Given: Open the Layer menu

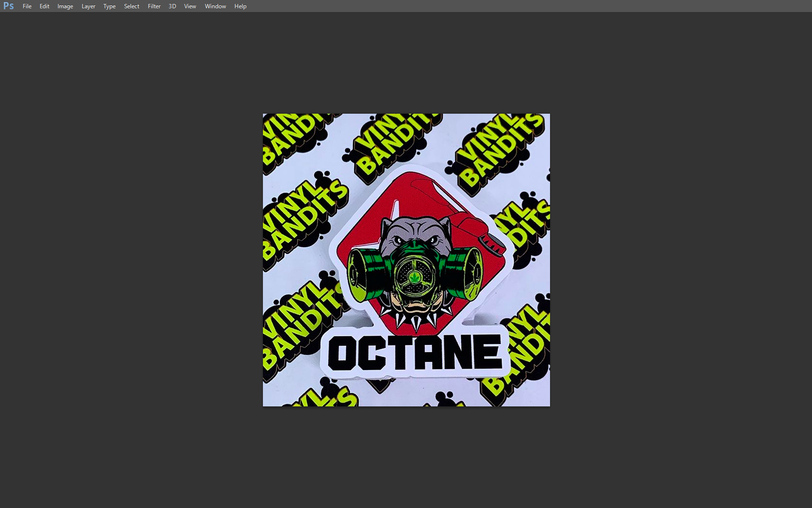Looking at the screenshot, I should point(88,6).
